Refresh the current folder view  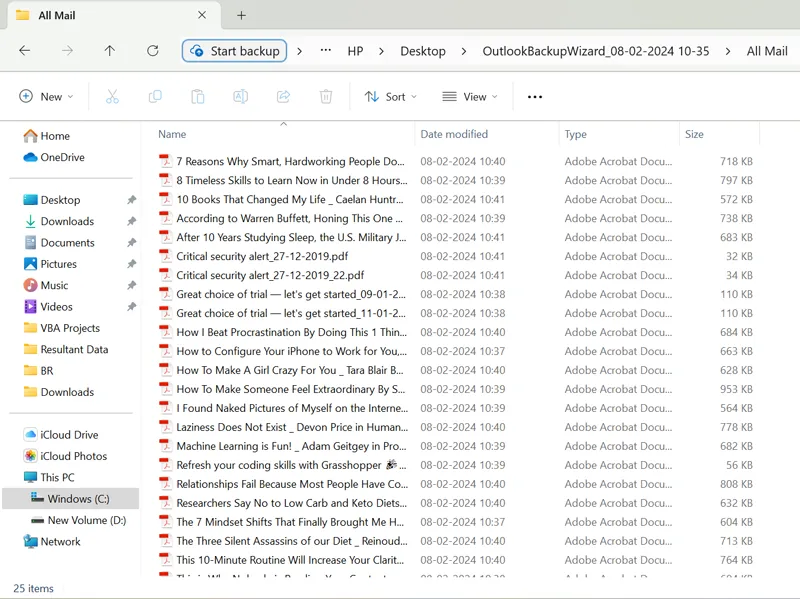(152, 51)
